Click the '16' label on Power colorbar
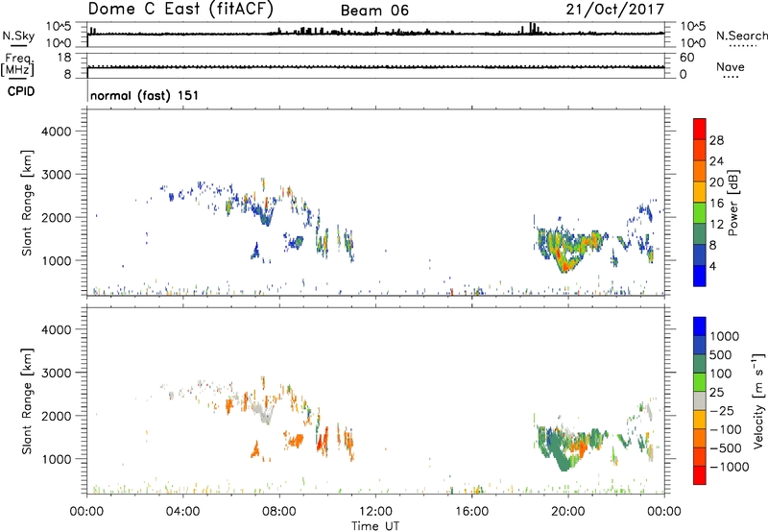The image size is (768, 532). tap(716, 204)
